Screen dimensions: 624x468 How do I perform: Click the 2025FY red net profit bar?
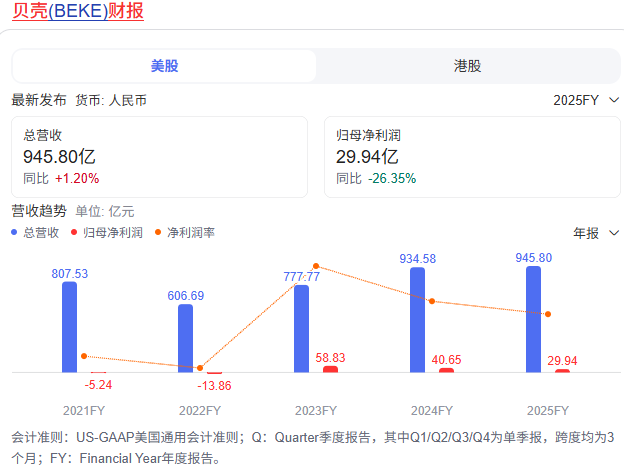click(x=562, y=371)
